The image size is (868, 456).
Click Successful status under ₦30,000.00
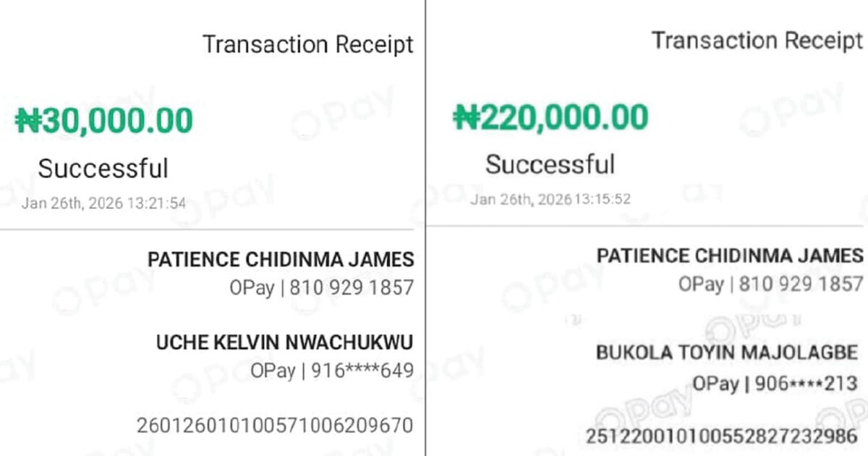(x=103, y=169)
